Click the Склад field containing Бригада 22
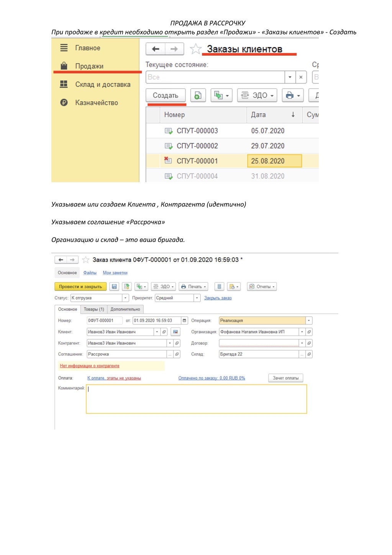Image resolution: width=392 pixels, height=555 pixels. coord(259,354)
